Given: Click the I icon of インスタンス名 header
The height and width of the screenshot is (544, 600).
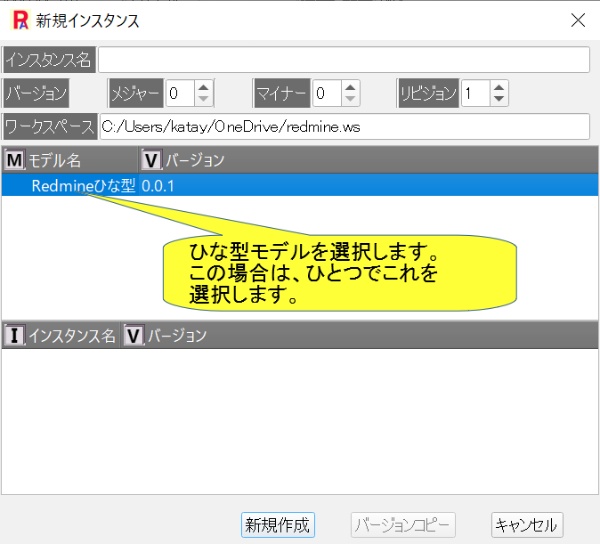Looking at the screenshot, I should point(15,336).
